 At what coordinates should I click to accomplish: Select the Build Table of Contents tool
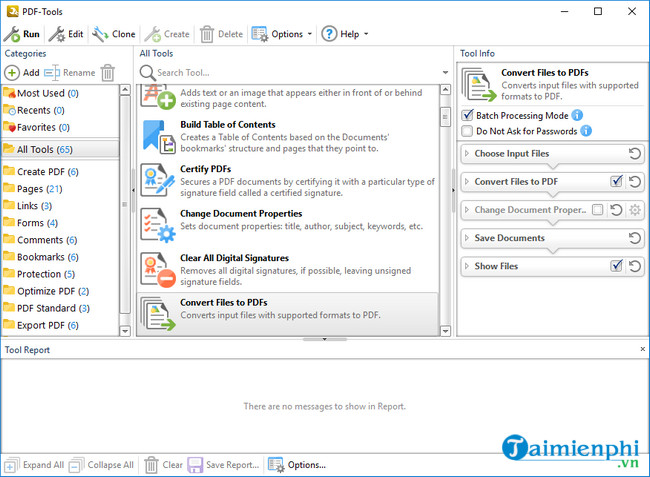[x=227, y=125]
